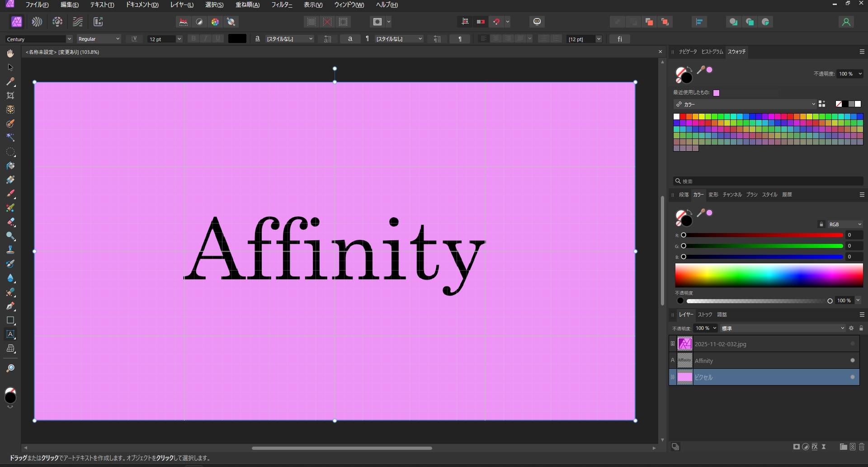Click the delete layer trash icon

tap(862, 447)
